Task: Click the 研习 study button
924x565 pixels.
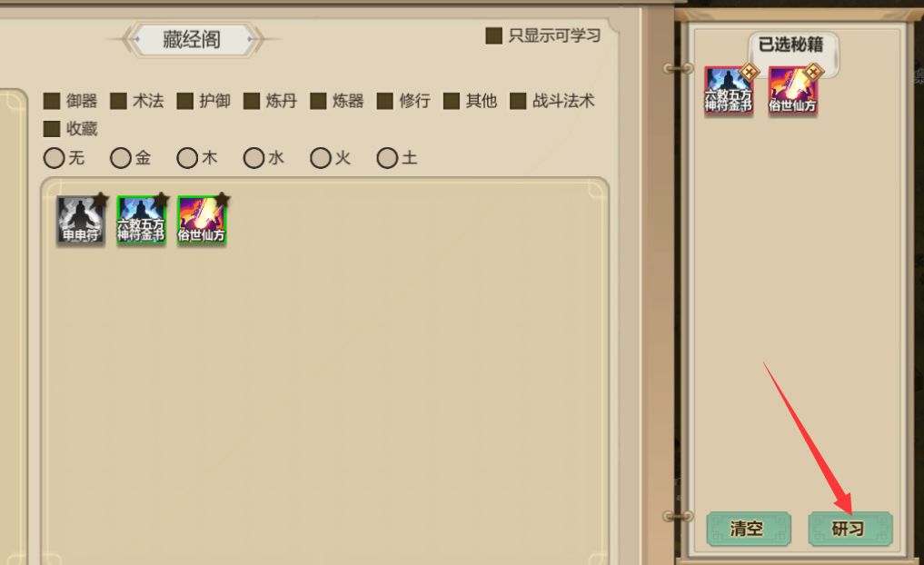Action: pos(850,529)
